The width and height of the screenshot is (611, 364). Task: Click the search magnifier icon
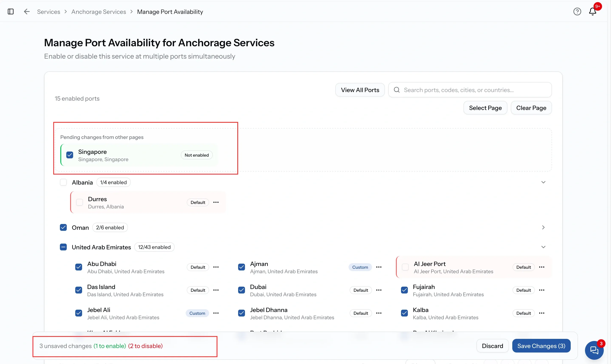click(x=397, y=90)
